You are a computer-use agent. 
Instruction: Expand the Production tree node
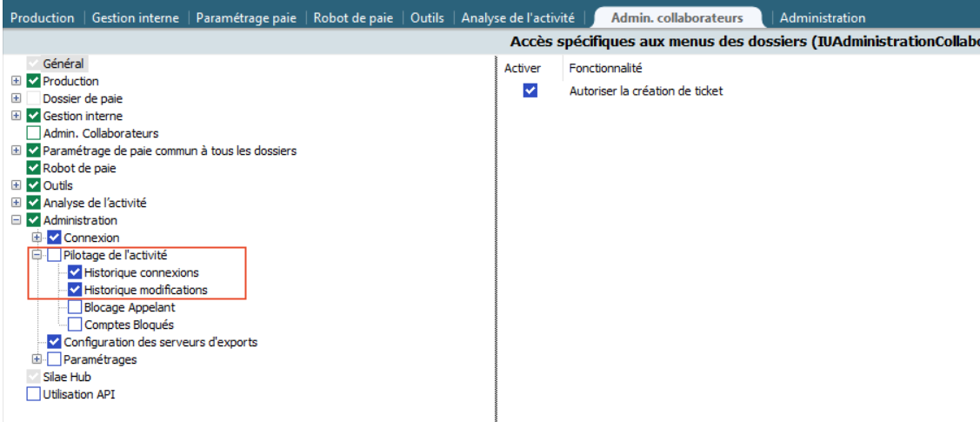(16, 81)
